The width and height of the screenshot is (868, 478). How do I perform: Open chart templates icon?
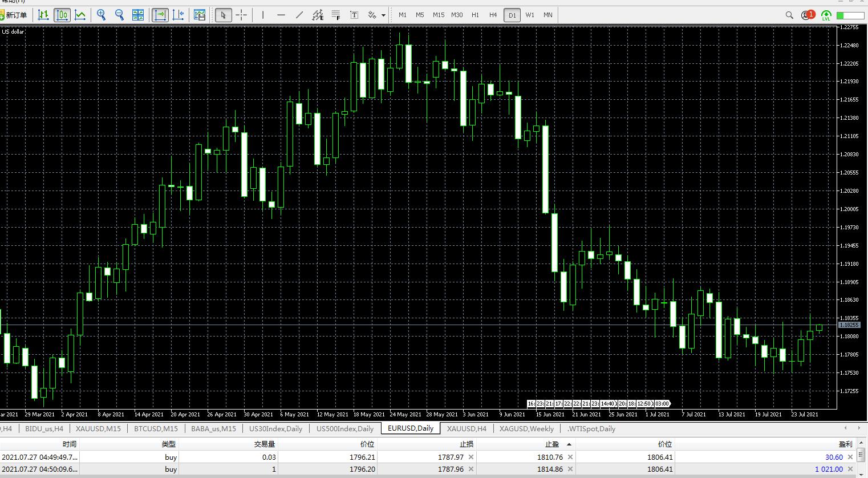click(x=200, y=15)
